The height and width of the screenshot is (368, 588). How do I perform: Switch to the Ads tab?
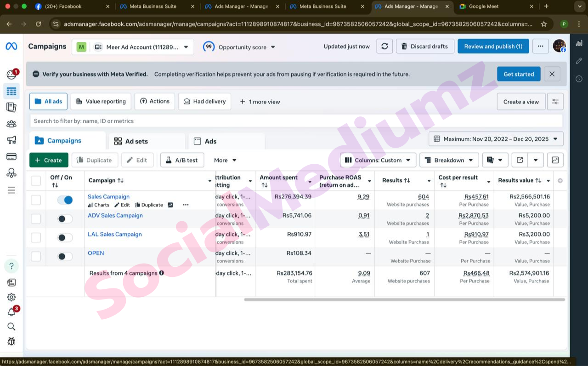pyautogui.click(x=210, y=141)
